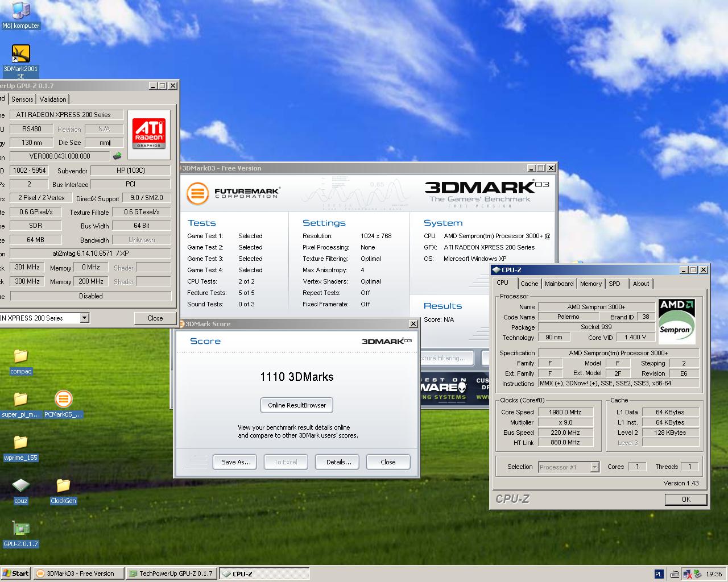
Task: Click the HT Link value 880.0 MHz
Action: [566, 442]
